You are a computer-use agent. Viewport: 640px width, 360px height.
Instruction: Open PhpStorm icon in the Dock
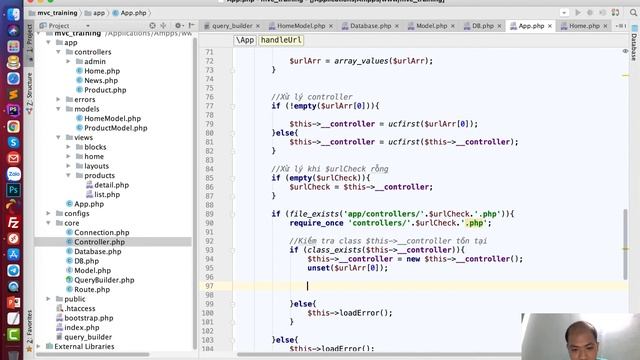coord(13,110)
